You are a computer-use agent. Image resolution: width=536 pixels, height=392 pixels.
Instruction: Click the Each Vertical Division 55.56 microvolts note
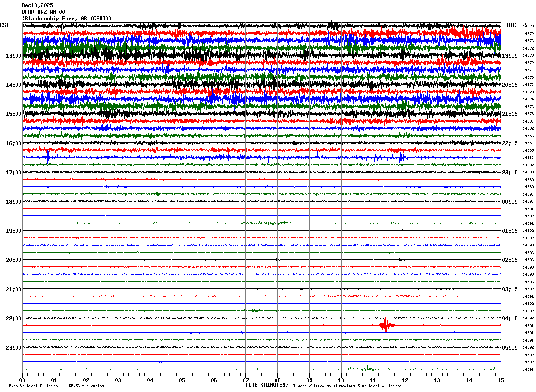[x=56, y=386]
